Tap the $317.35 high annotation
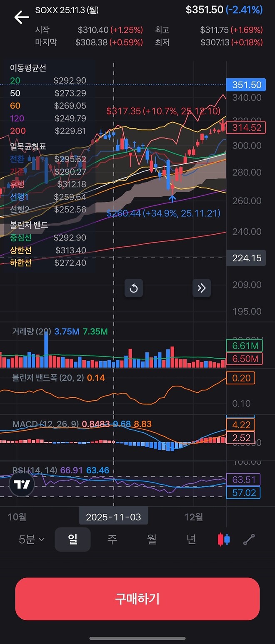This screenshot has width=275, height=644. pyautogui.click(x=163, y=111)
